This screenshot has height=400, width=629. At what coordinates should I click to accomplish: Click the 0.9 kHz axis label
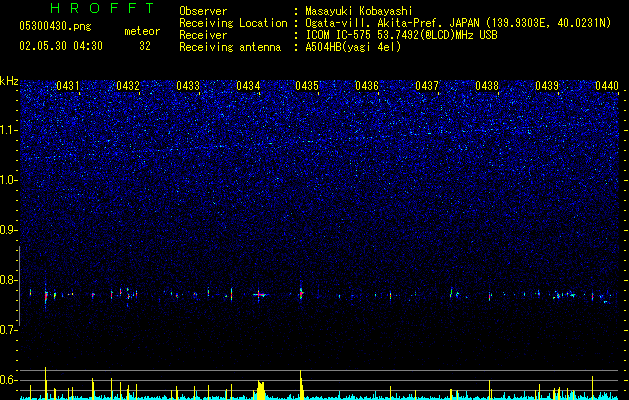(x=8, y=230)
